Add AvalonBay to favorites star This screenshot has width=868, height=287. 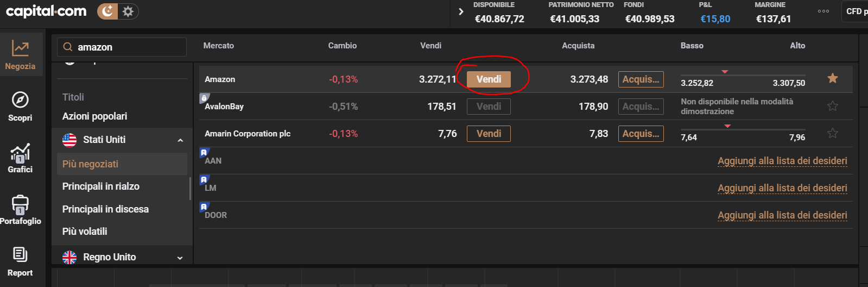coord(833,106)
